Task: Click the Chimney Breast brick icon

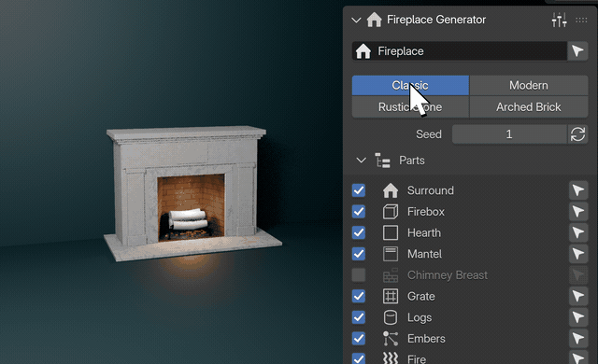Action: 391,275
